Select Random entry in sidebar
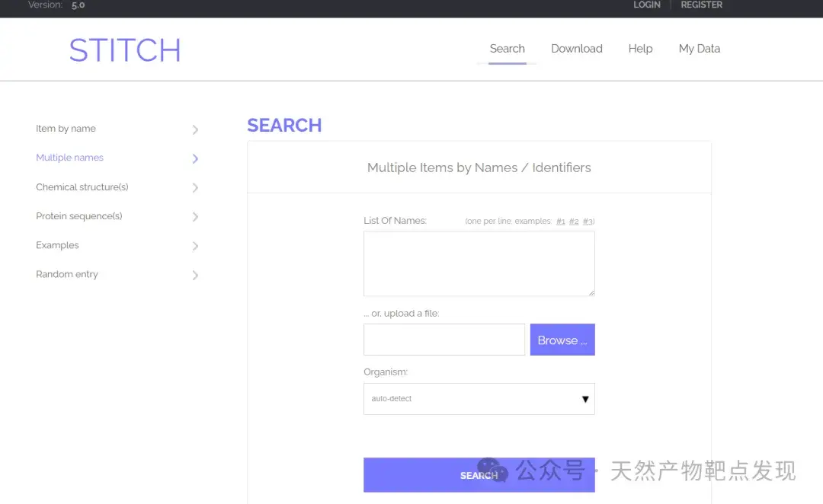Image resolution: width=823 pixels, height=504 pixels. pyautogui.click(x=66, y=274)
